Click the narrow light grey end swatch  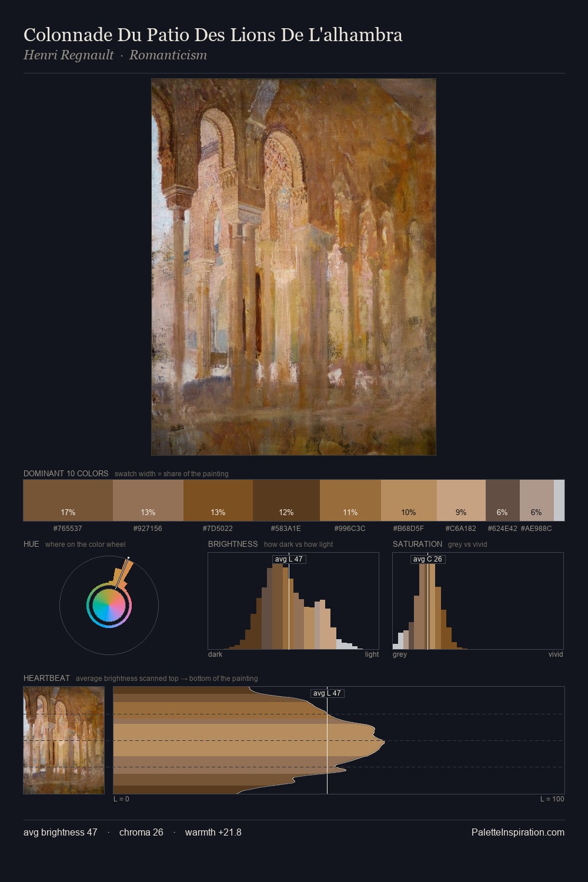[559, 500]
